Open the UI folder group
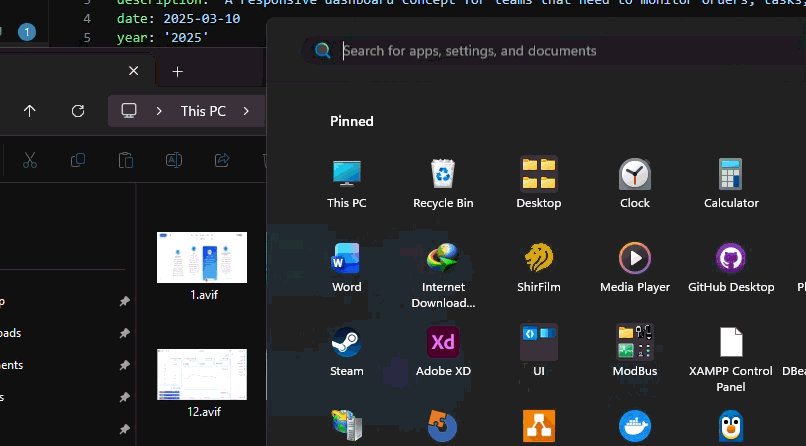 click(x=539, y=351)
